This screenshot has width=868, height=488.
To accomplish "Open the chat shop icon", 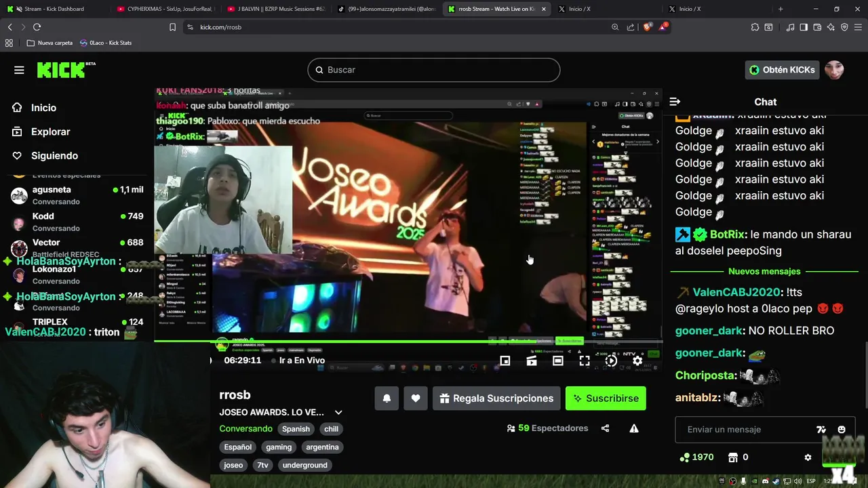I will [732, 457].
